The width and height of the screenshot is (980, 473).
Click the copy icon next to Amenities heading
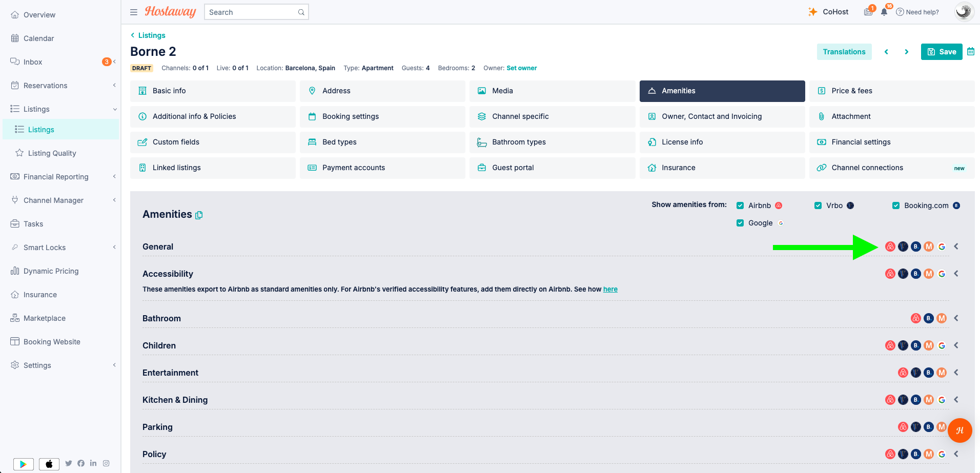click(x=199, y=215)
